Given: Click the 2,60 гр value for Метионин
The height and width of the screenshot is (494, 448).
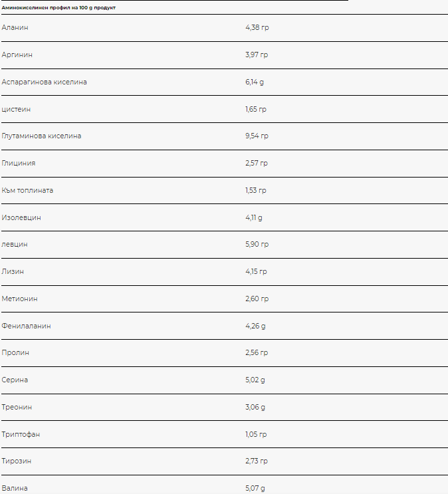Looking at the screenshot, I should point(257,299).
